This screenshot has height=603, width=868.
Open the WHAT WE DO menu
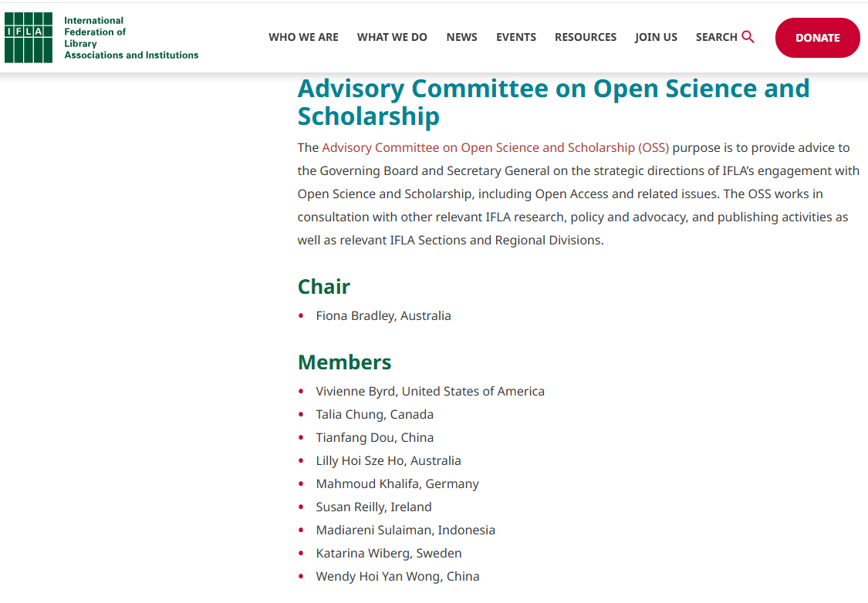tap(392, 37)
